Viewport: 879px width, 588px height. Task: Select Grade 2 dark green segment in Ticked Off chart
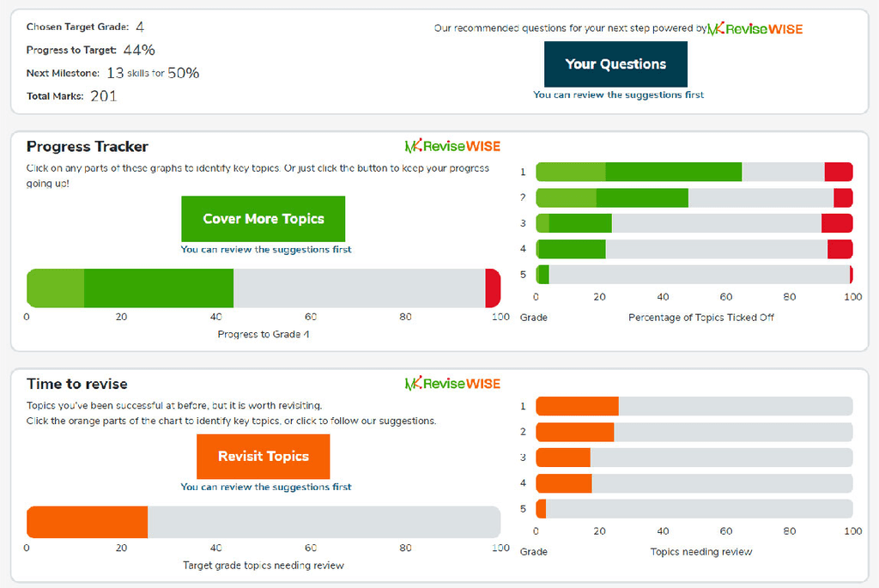[642, 197]
